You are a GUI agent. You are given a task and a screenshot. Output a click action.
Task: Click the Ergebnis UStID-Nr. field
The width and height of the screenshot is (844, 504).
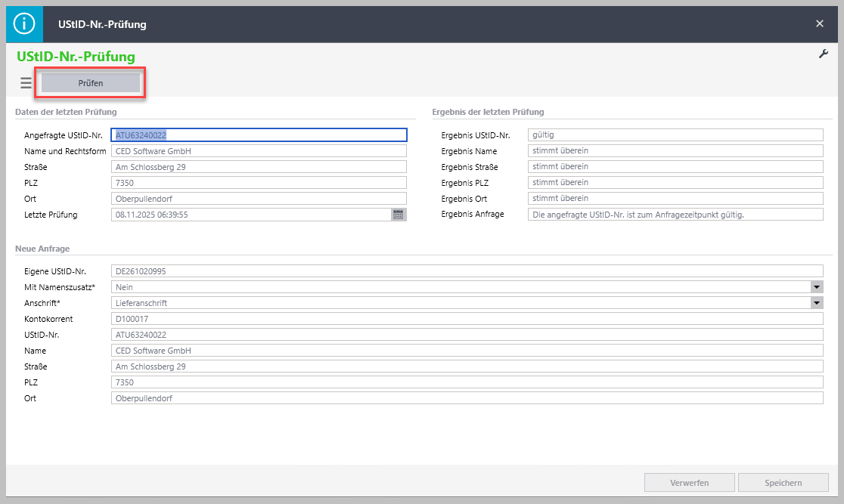click(675, 135)
